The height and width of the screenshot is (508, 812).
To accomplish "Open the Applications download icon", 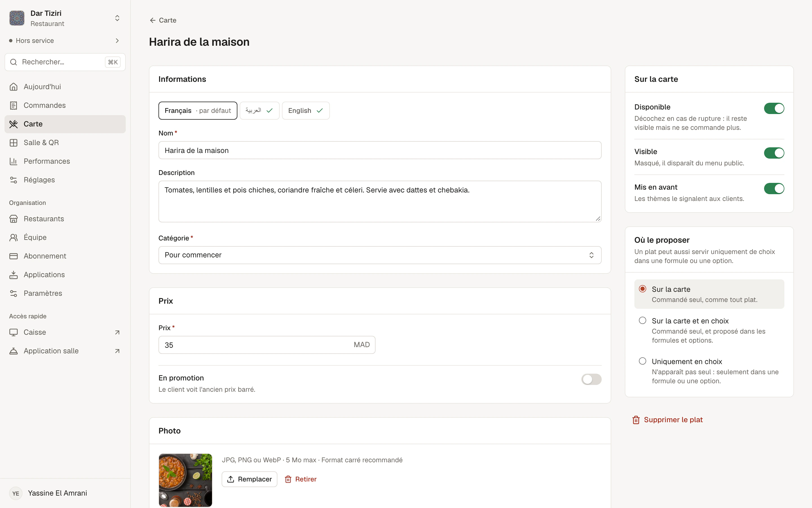I will point(14,275).
